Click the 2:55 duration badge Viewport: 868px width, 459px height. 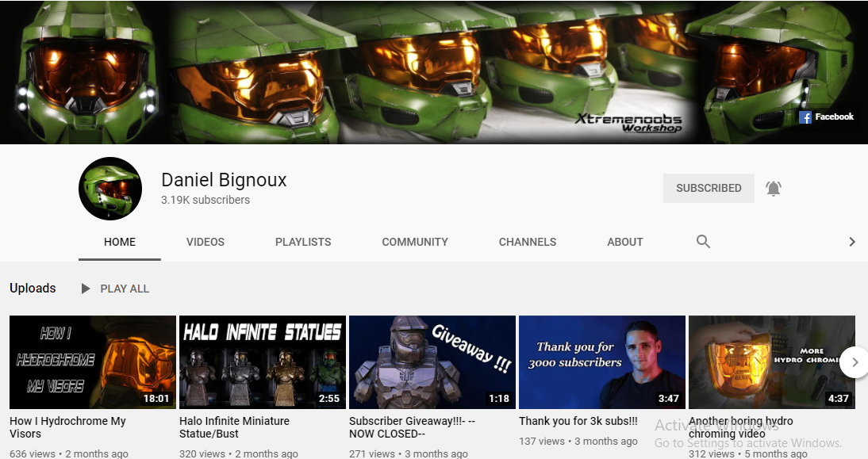[328, 398]
